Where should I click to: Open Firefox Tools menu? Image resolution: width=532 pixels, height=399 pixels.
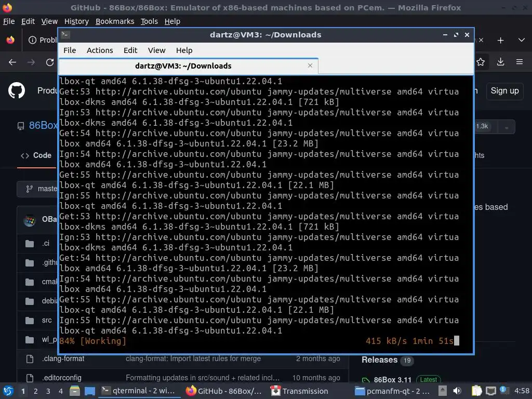tap(149, 21)
